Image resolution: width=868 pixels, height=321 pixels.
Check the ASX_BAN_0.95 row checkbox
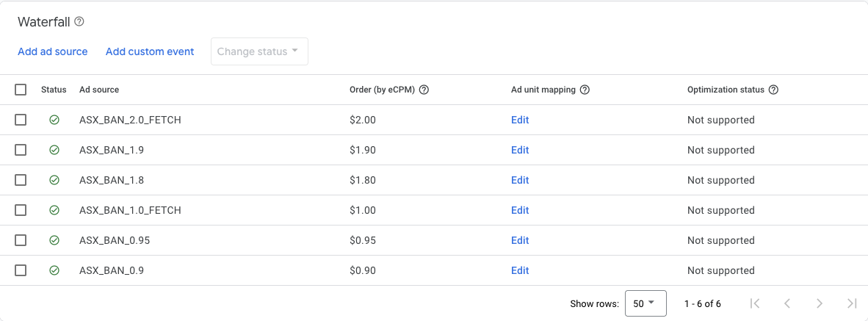coord(21,240)
